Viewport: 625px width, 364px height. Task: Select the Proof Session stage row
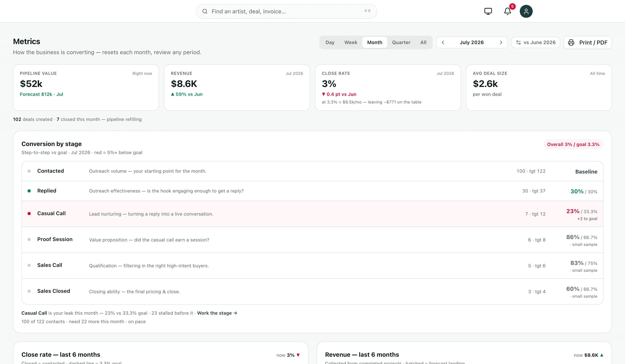312,240
